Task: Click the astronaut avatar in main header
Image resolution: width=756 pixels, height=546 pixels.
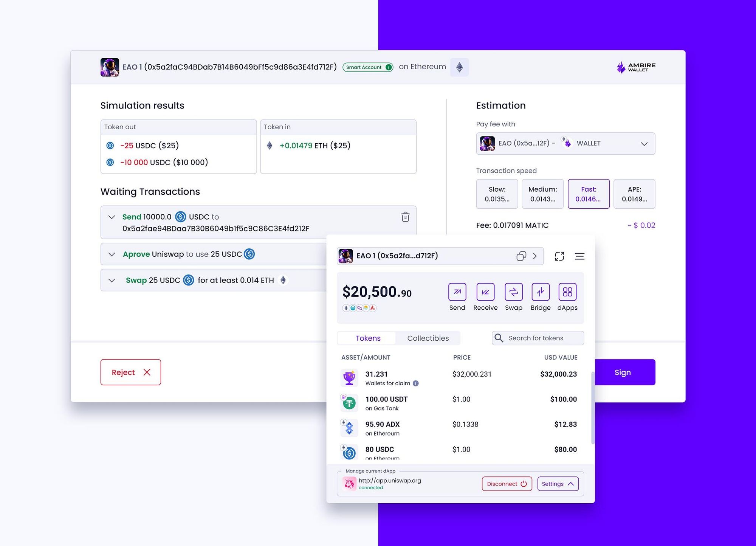Action: (x=110, y=67)
